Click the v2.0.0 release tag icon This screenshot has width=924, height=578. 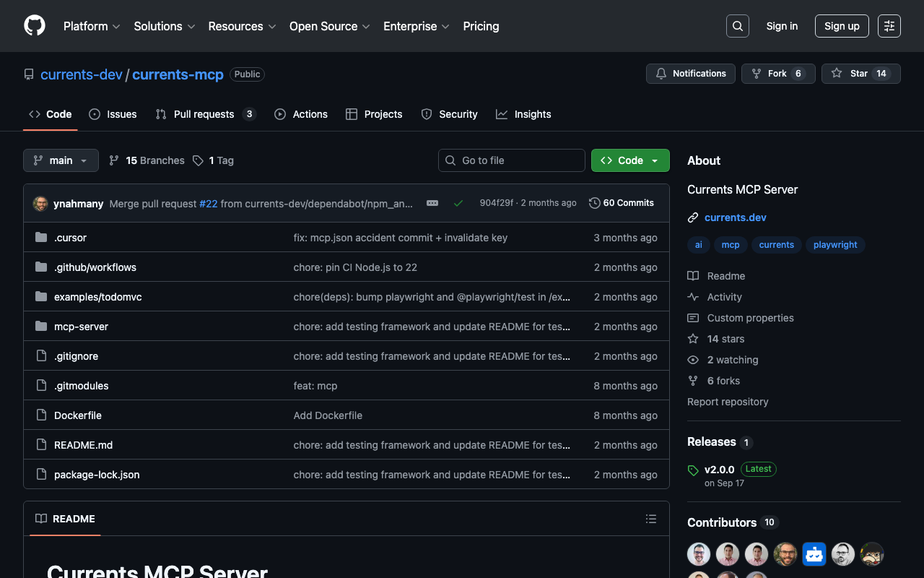pos(693,470)
